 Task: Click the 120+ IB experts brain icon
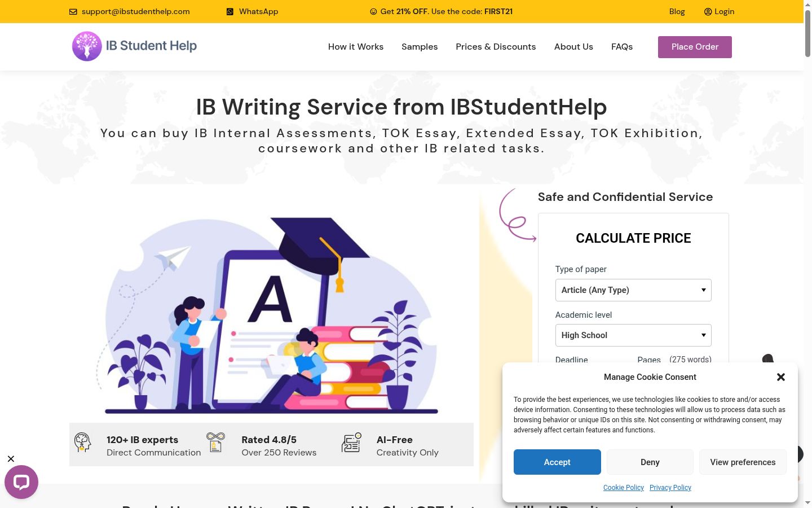[x=83, y=442]
